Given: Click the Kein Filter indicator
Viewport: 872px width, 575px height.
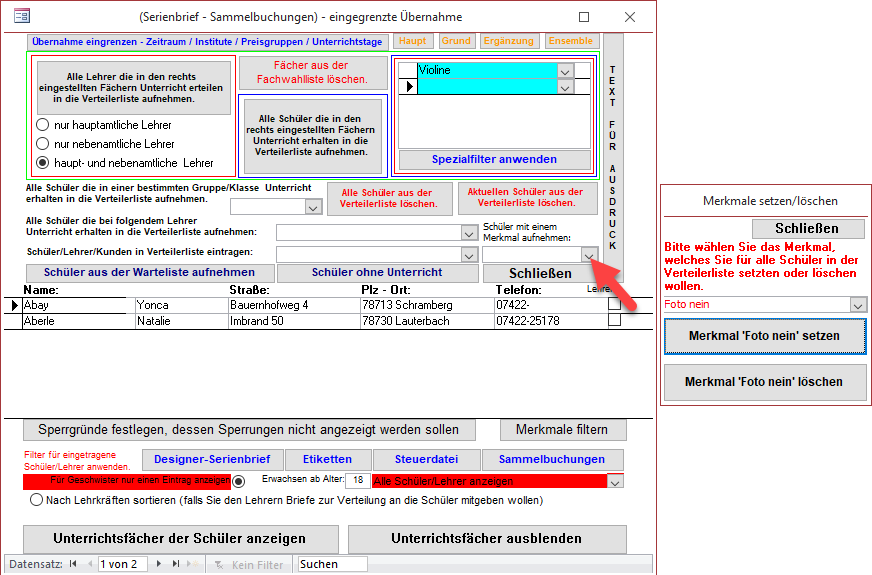Looking at the screenshot, I should click(x=248, y=565).
